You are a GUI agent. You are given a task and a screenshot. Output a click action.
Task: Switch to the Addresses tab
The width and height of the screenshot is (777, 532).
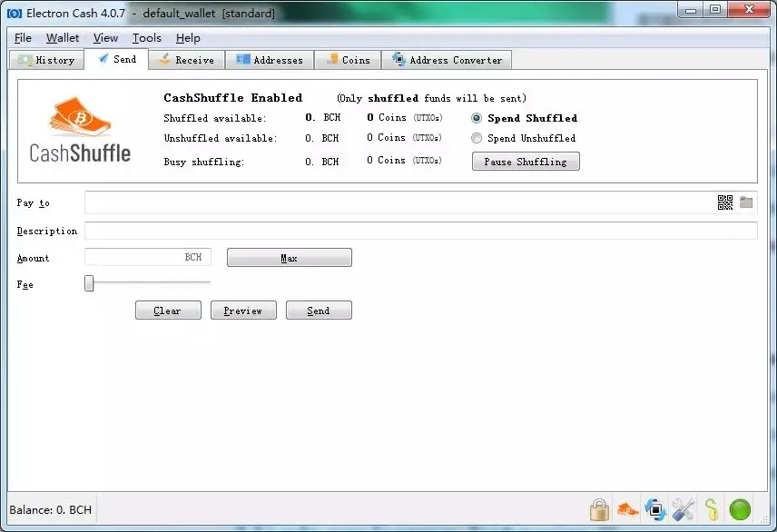pyautogui.click(x=270, y=60)
